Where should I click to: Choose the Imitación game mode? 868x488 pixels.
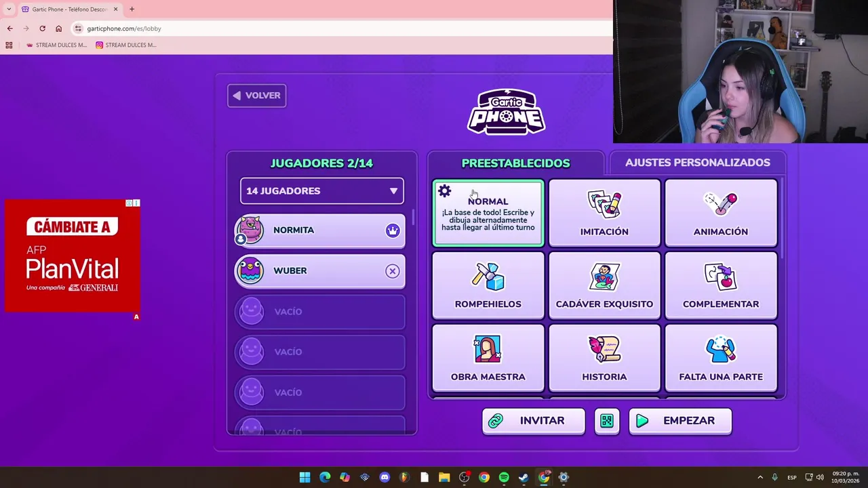tap(604, 212)
